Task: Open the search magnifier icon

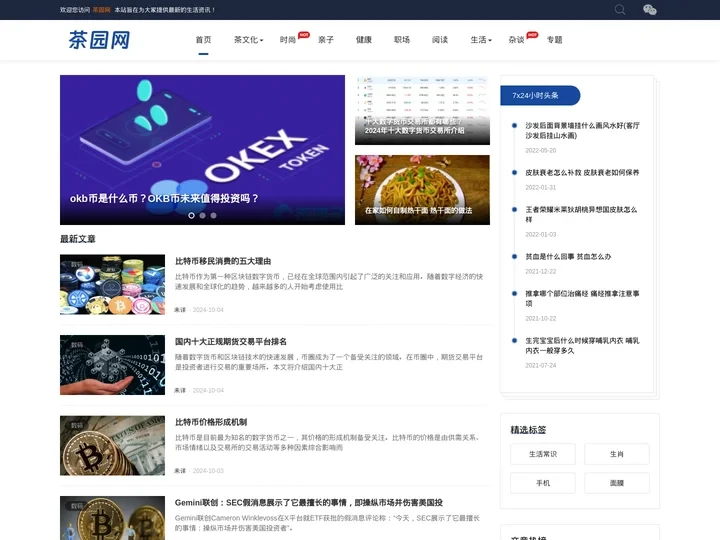Action: 620,10
